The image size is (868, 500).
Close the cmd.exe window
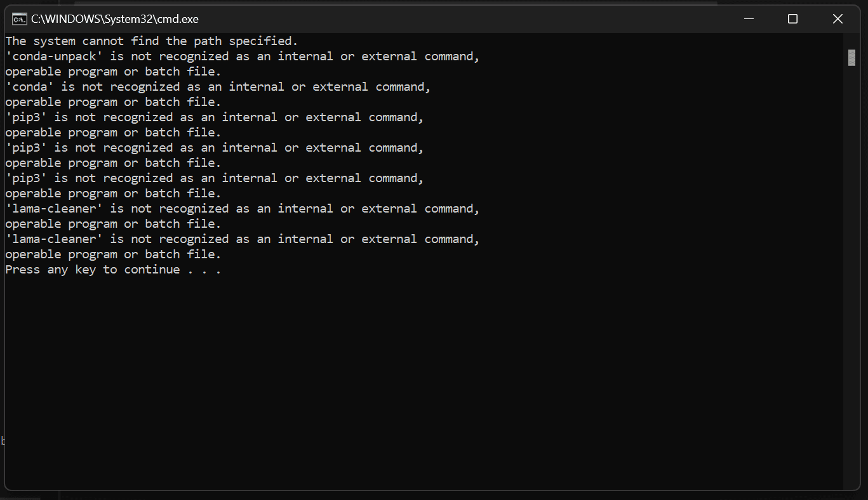pos(838,19)
